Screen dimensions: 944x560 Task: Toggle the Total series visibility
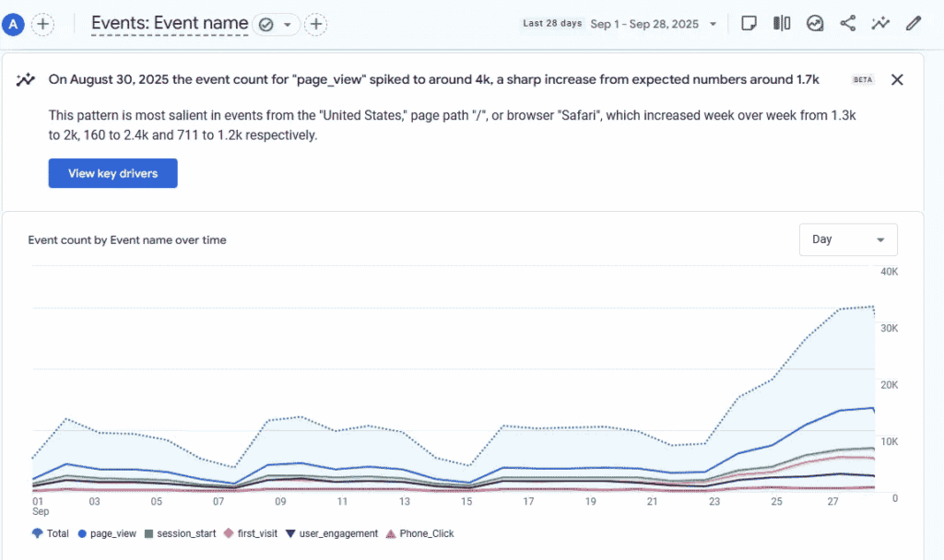[50, 533]
